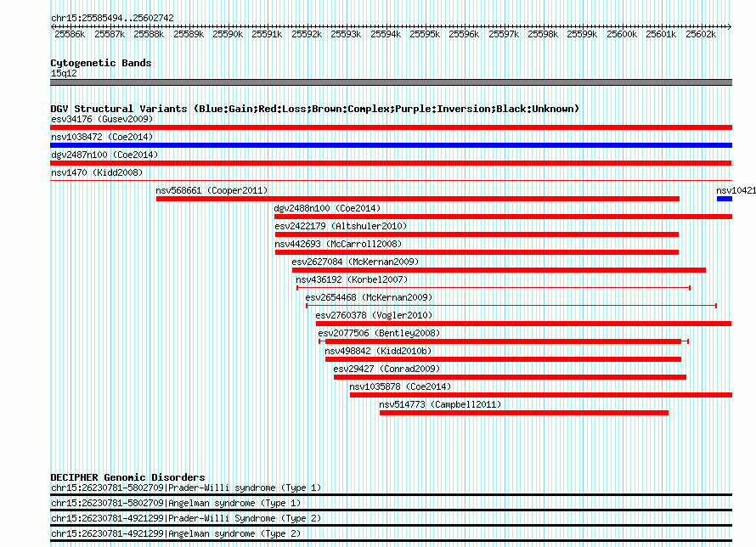Select the thin esv2654468 variant line
The height and width of the screenshot is (547, 756).
(x=511, y=306)
